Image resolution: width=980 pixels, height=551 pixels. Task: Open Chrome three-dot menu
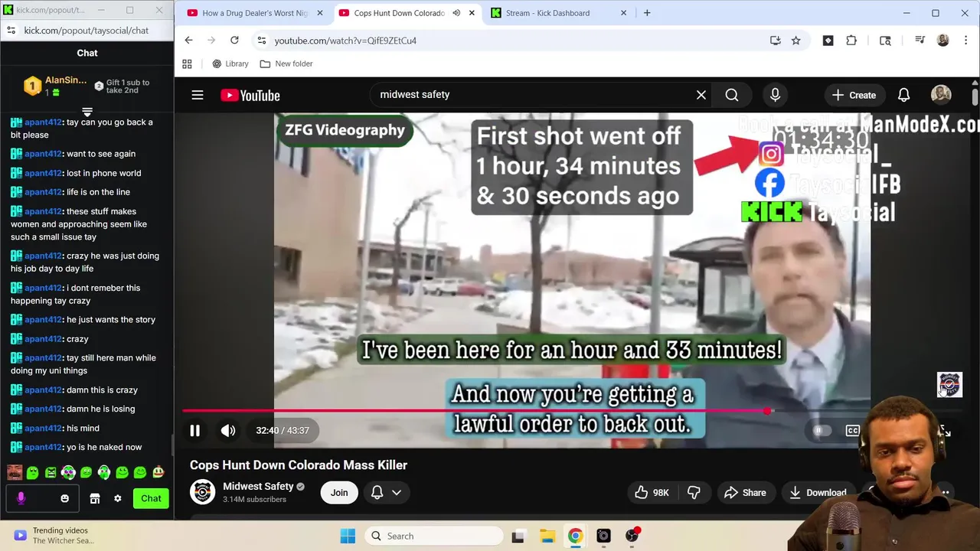click(x=965, y=41)
